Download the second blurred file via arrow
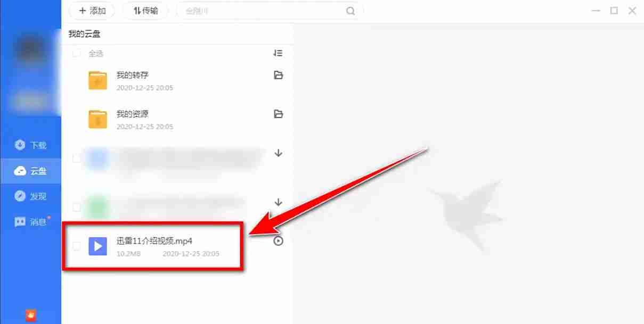Viewport: 644px width, 324px height. (x=278, y=202)
